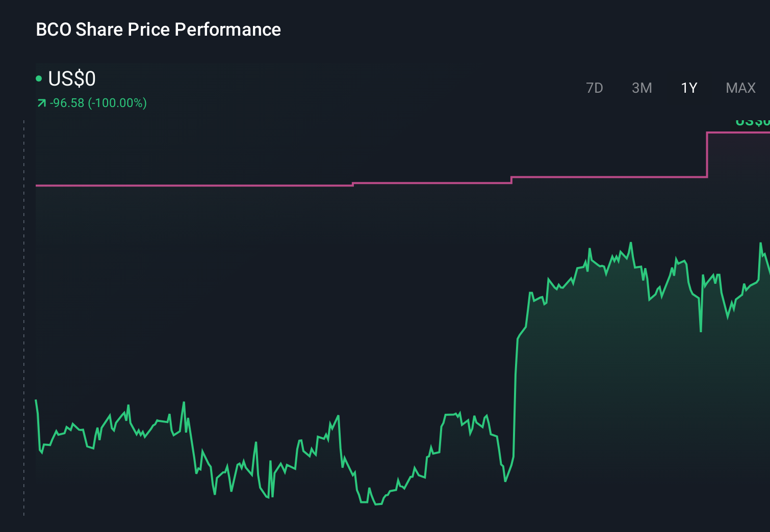Screen dimensions: 770x532
Task: Click the large US$0 price label
Action: click(71, 78)
